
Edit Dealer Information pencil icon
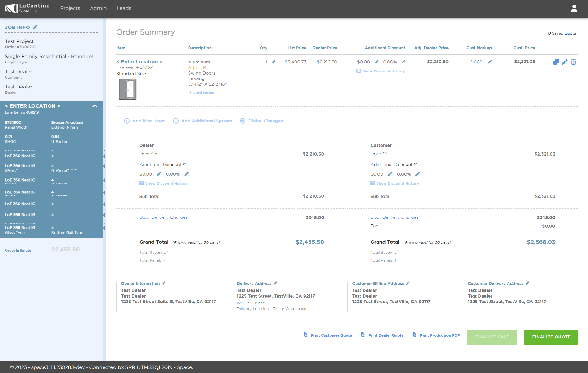tap(164, 283)
